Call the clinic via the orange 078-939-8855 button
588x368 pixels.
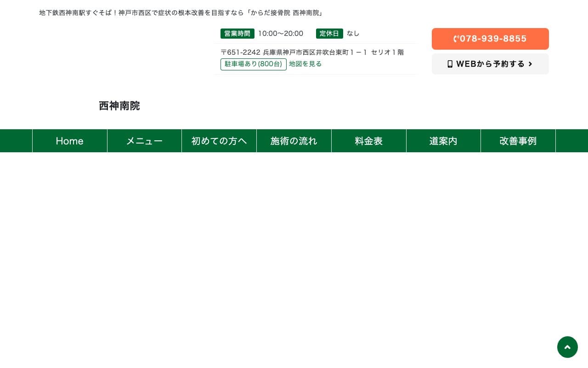point(490,39)
